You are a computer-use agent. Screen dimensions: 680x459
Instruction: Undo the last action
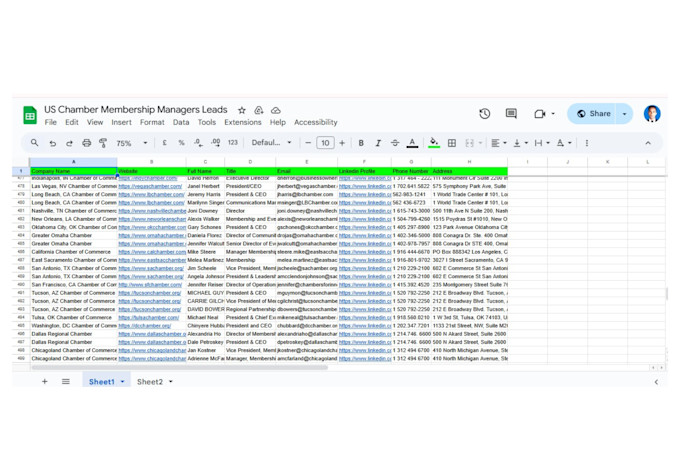52,143
